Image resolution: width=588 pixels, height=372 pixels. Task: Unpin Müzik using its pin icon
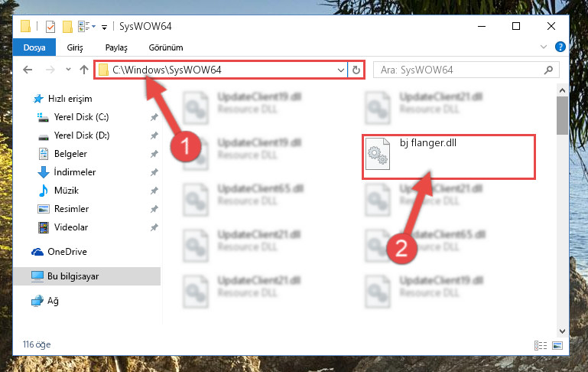tap(154, 191)
